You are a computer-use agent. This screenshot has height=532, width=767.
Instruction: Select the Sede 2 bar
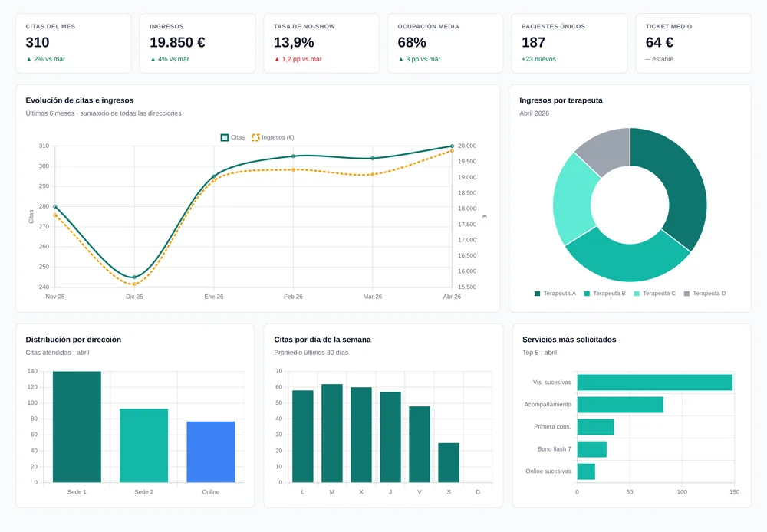point(144,445)
